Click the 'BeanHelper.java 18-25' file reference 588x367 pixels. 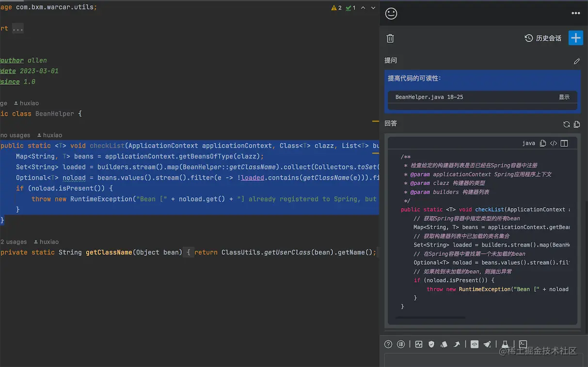(x=429, y=97)
